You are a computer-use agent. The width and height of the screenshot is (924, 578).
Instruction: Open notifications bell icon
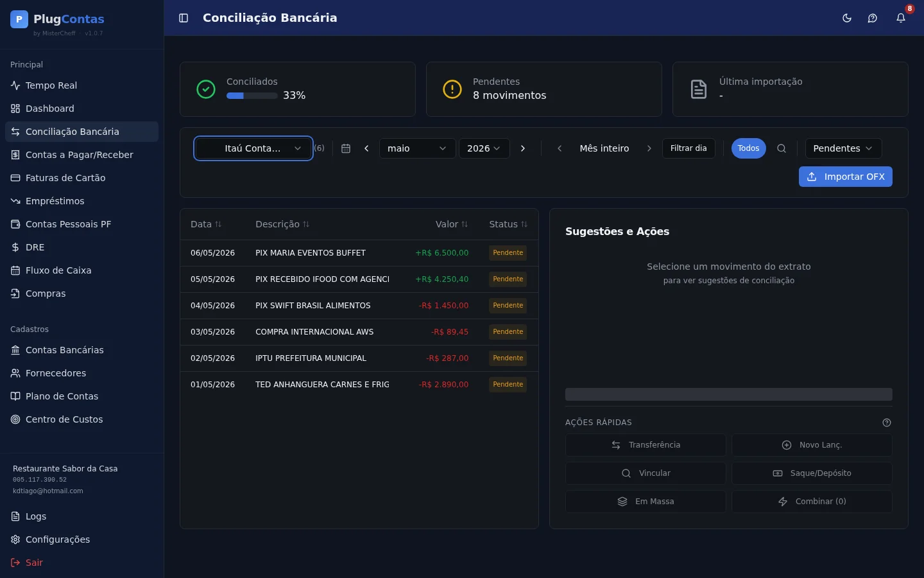(901, 18)
